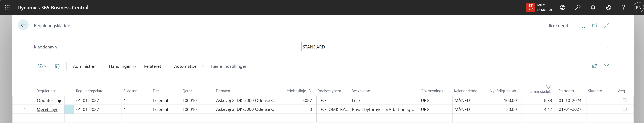This screenshot has width=644, height=123.
Task: Open page in new window
Action: click(595, 26)
